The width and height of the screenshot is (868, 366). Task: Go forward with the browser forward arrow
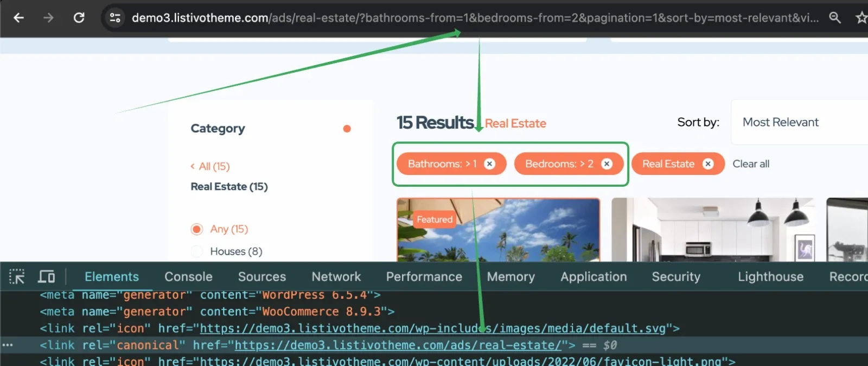click(49, 18)
